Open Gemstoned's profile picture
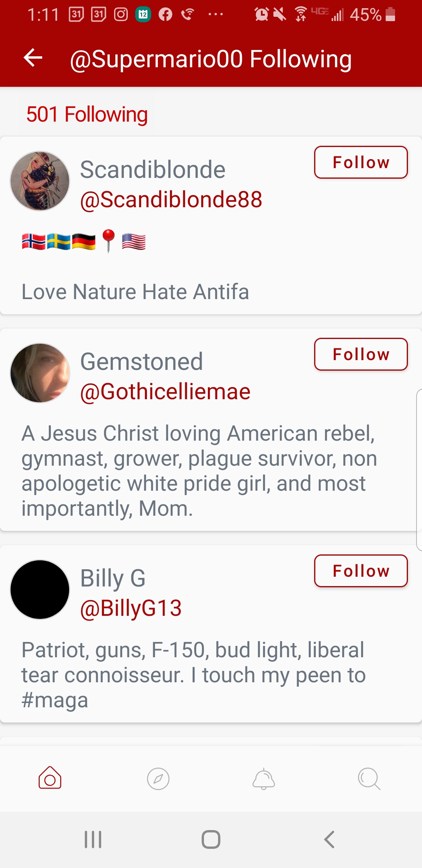Viewport: 422px width, 868px height. pos(40,373)
